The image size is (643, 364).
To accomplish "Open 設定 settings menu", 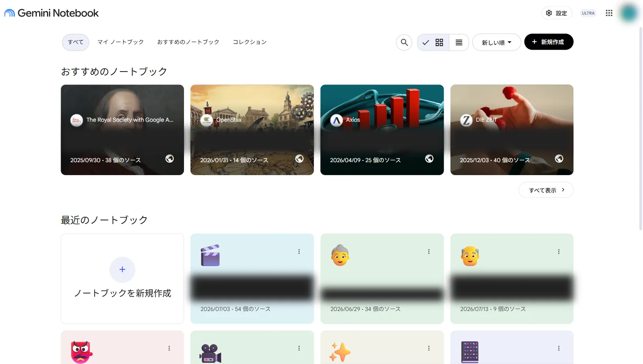I will [557, 13].
